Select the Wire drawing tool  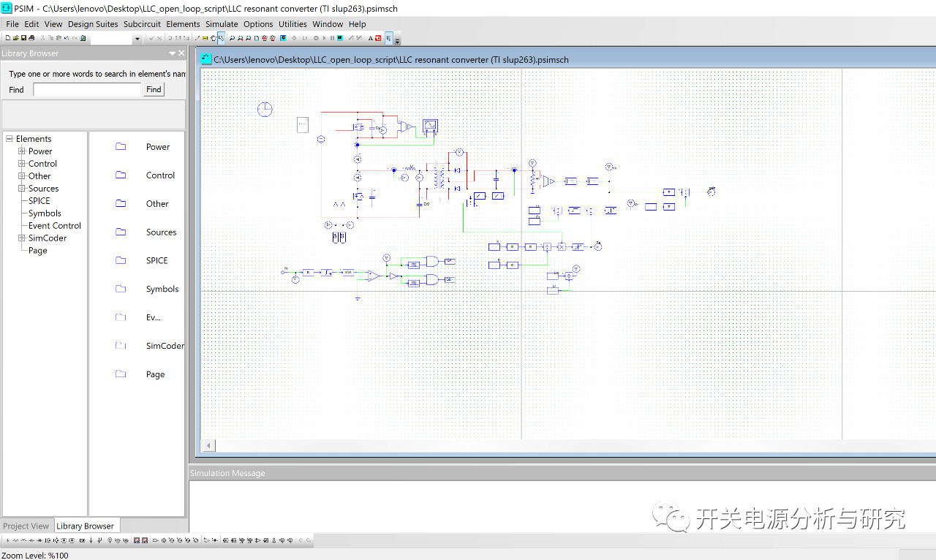tap(197, 37)
